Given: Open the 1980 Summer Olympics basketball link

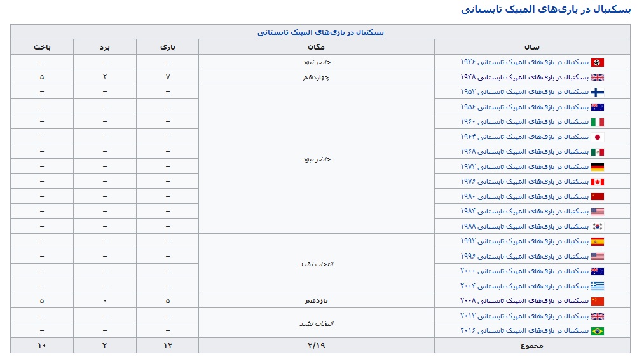Looking at the screenshot, I should (x=524, y=196).
